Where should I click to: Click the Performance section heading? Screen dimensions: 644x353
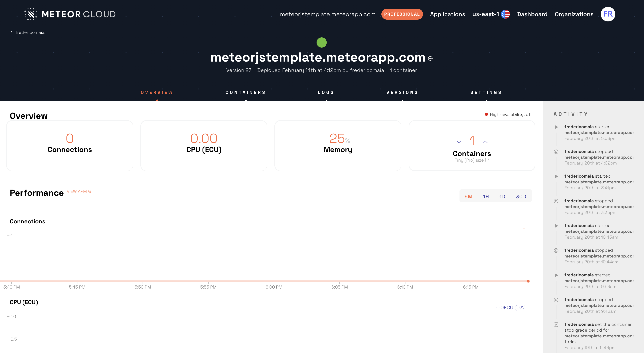[x=37, y=193]
